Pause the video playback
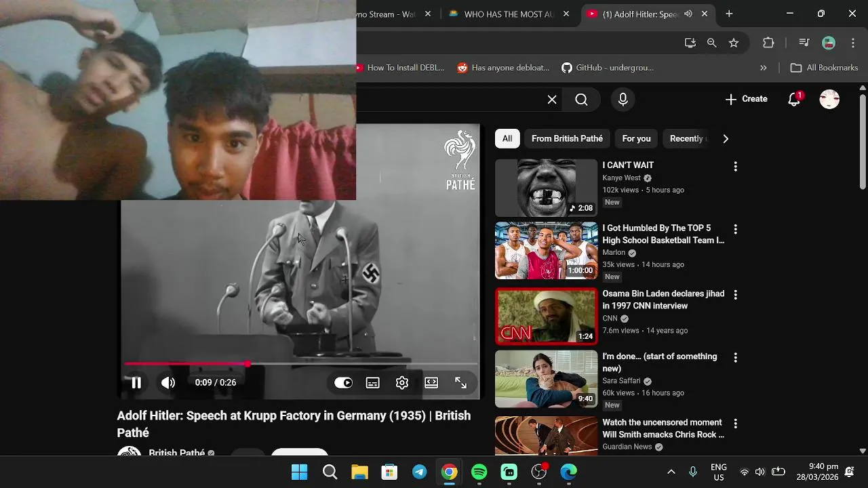 (x=136, y=383)
